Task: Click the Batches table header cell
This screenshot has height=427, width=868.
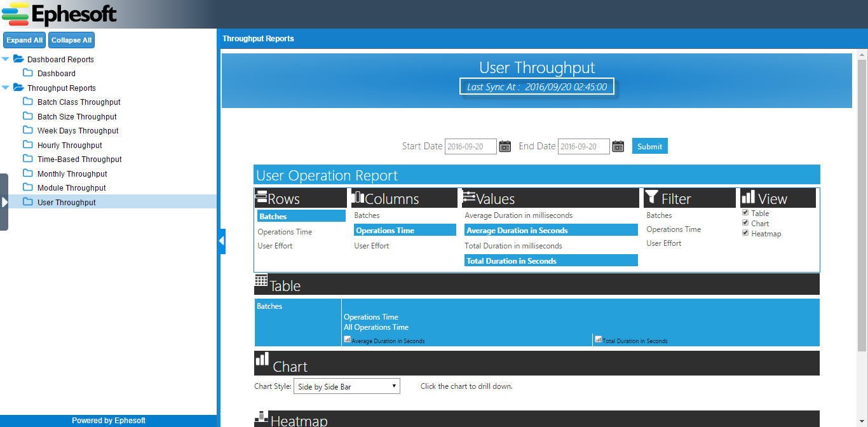Action: (298, 322)
